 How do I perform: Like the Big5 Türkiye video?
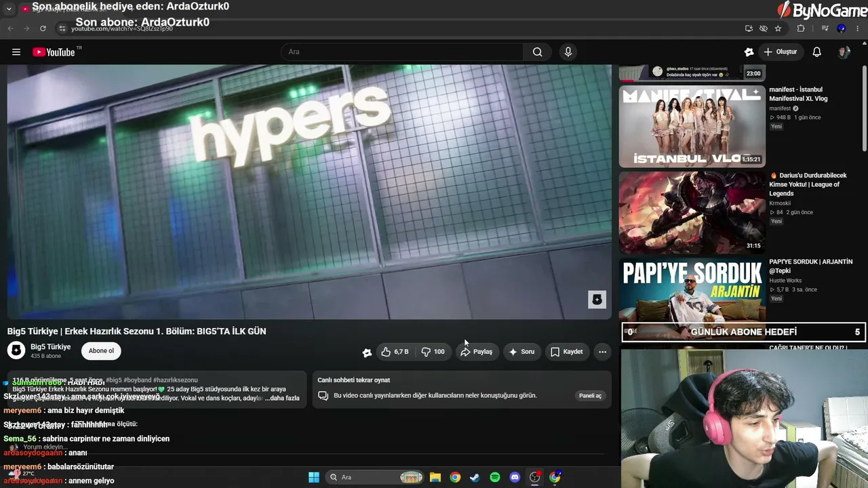point(394,352)
